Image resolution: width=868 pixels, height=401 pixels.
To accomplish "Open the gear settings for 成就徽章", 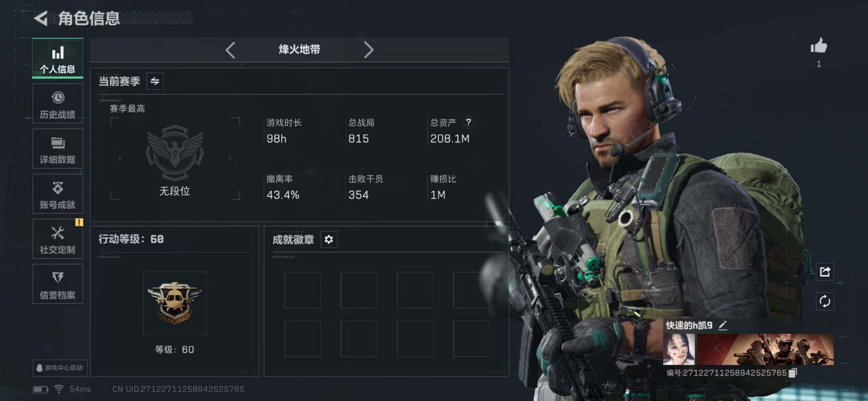I will click(329, 239).
